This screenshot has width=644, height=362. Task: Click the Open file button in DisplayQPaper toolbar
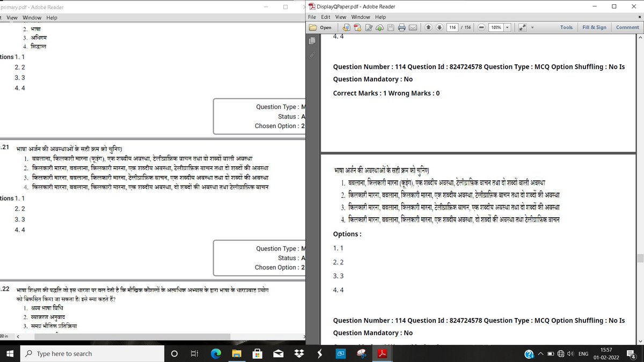pyautogui.click(x=320, y=27)
